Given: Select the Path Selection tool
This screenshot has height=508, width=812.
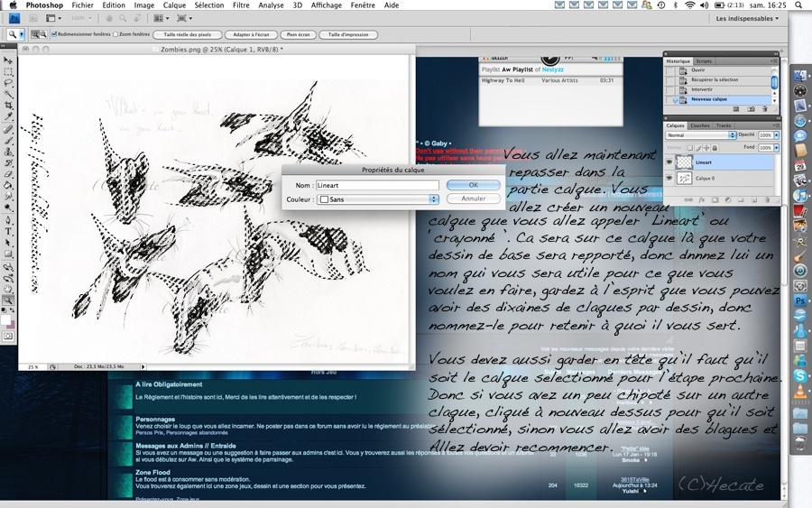Looking at the screenshot, I should point(8,243).
